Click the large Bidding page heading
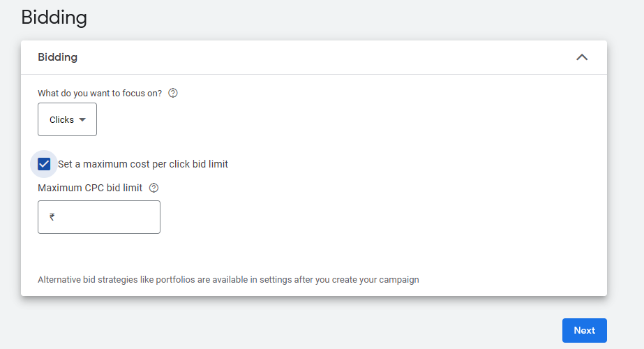 point(54,17)
